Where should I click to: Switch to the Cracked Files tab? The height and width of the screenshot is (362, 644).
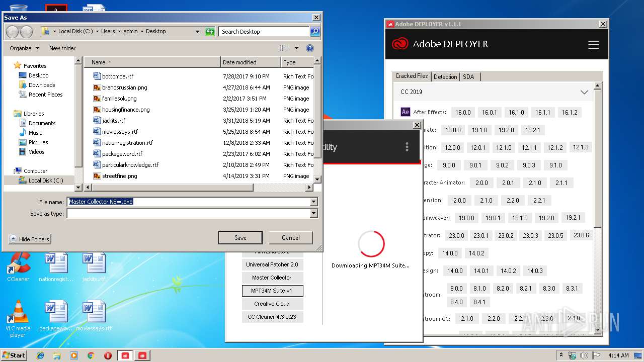coord(412,76)
